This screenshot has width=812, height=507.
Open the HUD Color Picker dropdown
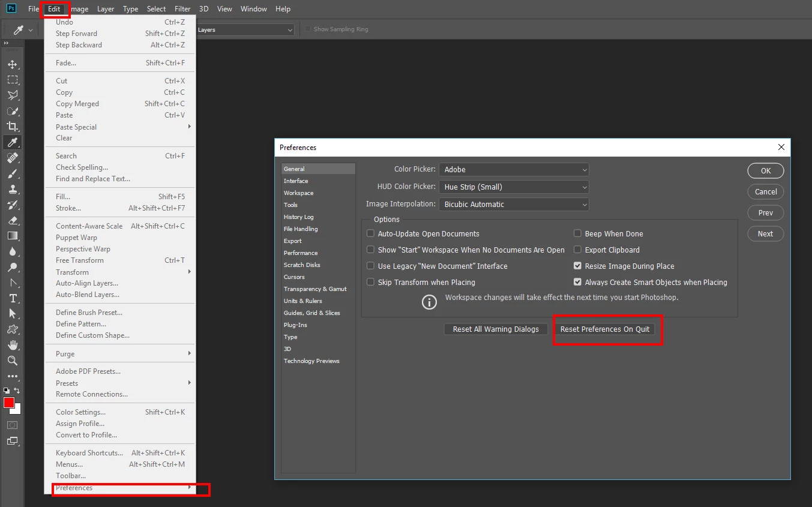(514, 187)
